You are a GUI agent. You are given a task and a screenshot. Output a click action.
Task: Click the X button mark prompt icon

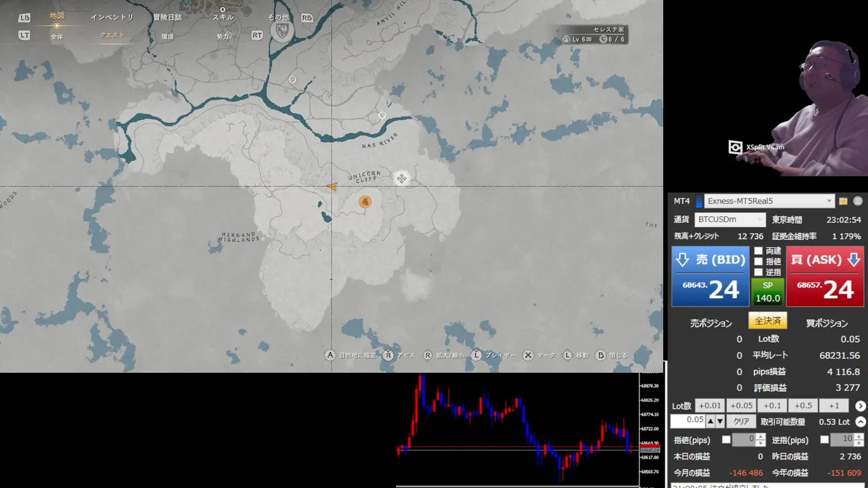coord(528,355)
